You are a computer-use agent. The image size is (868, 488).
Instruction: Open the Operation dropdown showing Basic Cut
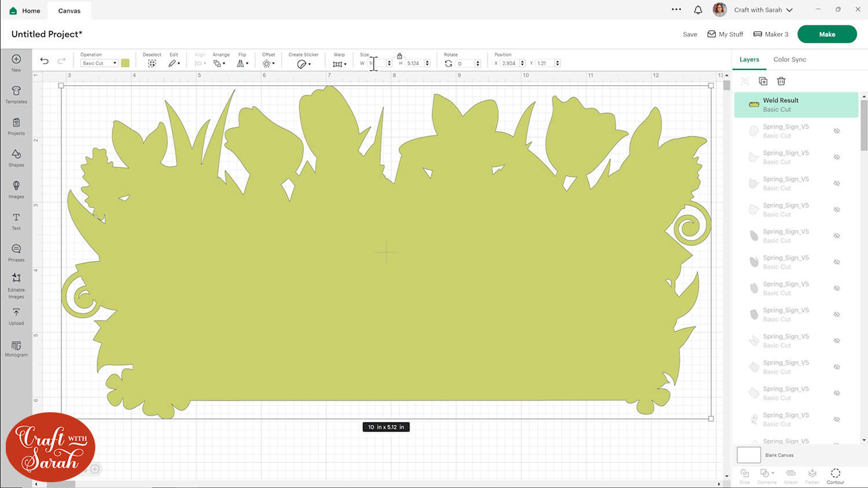[98, 63]
